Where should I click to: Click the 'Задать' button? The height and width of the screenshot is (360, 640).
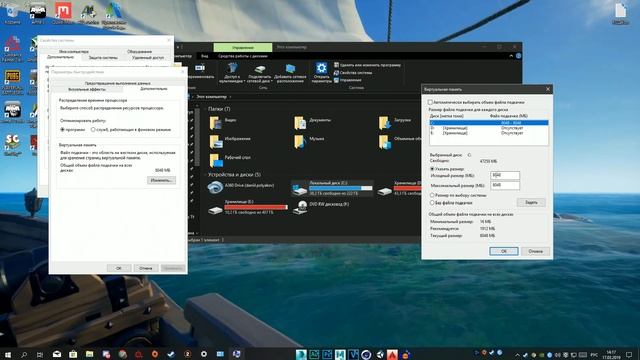coord(531,202)
